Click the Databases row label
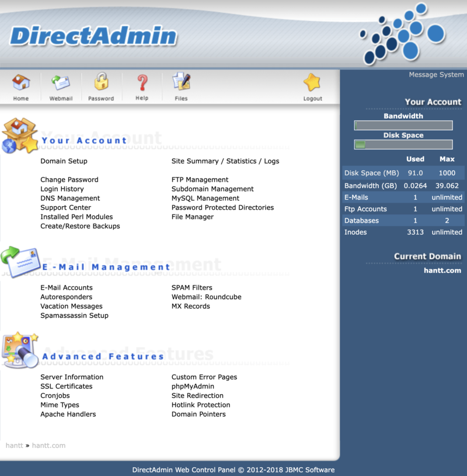The image size is (467, 476). coord(361,221)
